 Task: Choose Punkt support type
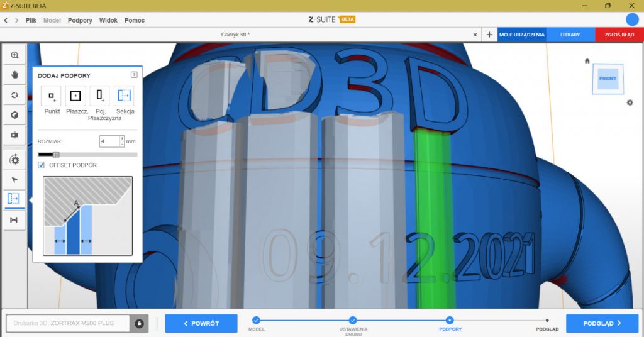(52, 96)
